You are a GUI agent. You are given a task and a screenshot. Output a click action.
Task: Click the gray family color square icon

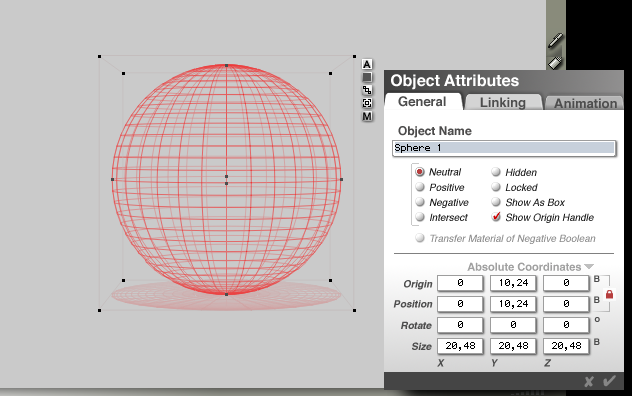point(367,77)
